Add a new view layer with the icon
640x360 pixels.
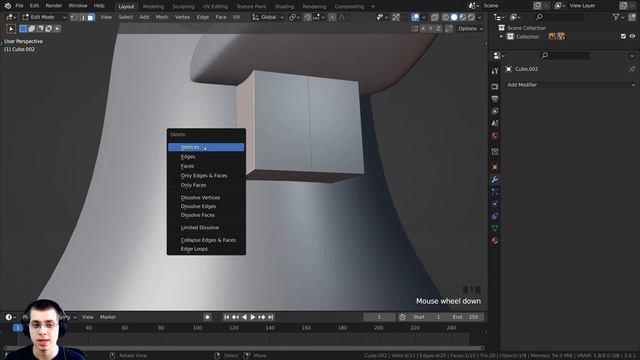tap(623, 6)
